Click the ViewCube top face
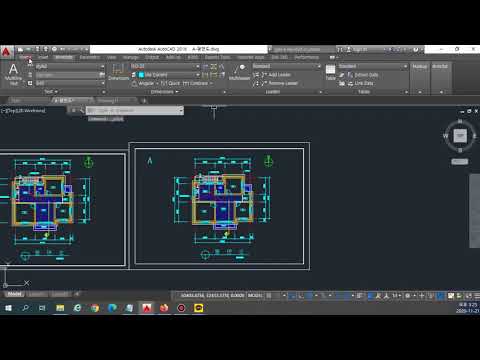This screenshot has height=360, width=480. pos(460,136)
